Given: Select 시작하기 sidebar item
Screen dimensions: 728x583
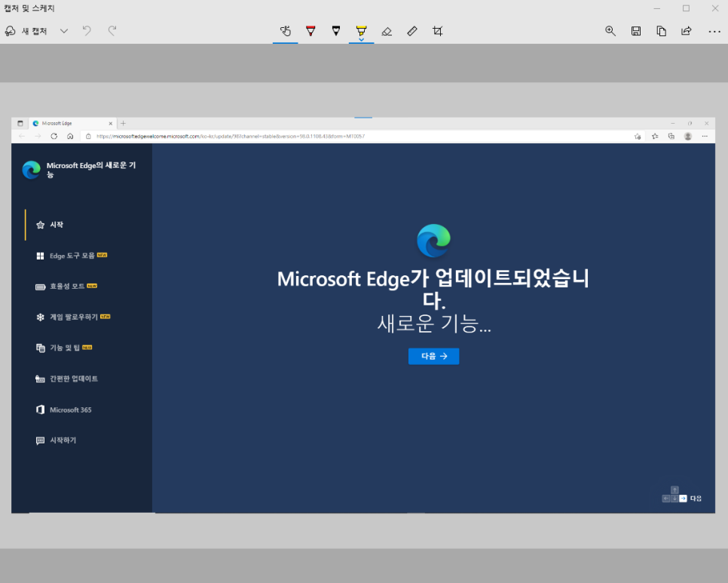Looking at the screenshot, I should point(57,440).
